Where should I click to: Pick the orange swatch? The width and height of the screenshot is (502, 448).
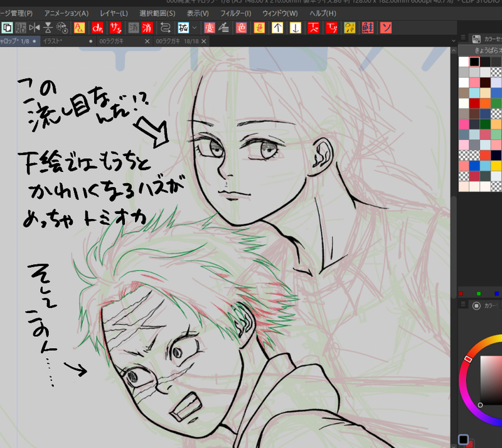click(x=485, y=104)
